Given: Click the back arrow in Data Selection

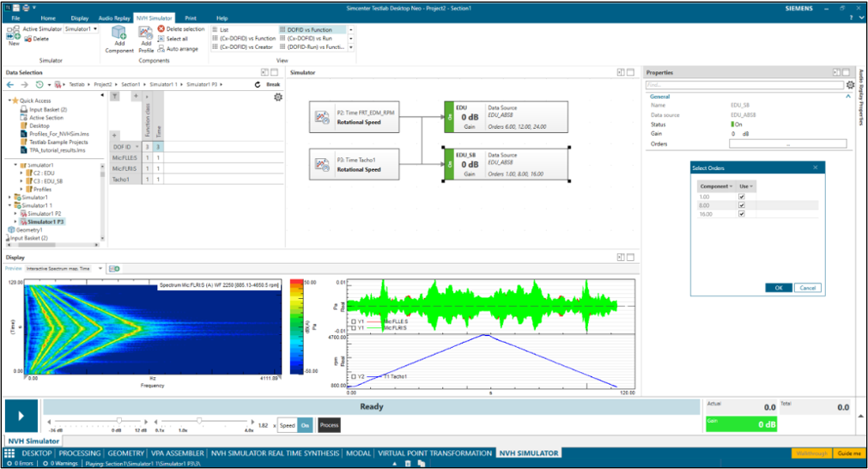Looking at the screenshot, I should [x=10, y=85].
